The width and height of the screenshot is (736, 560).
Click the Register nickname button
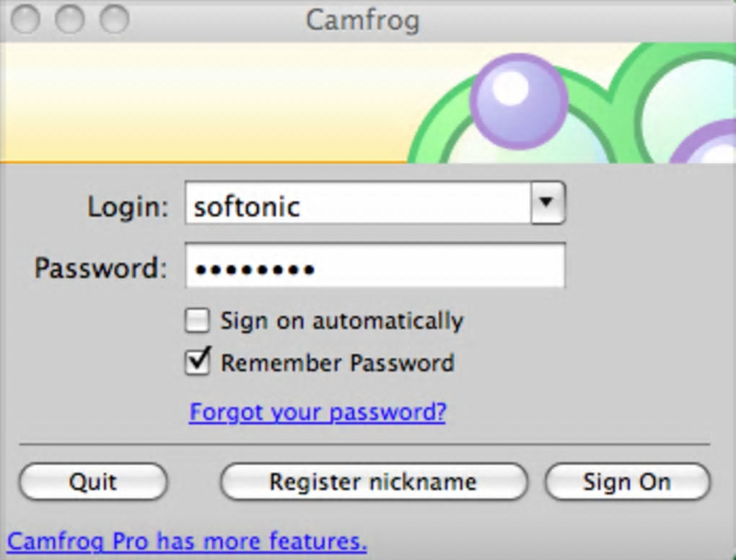(x=373, y=482)
